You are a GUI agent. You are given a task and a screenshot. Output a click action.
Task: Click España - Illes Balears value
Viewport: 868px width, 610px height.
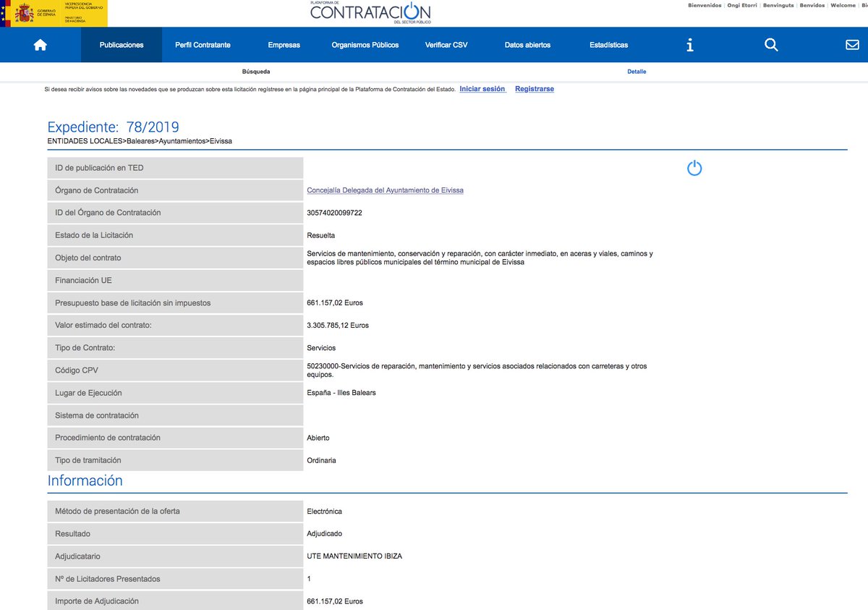click(x=341, y=392)
